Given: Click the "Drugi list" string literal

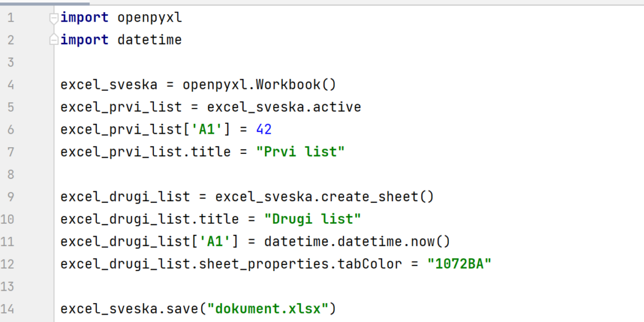Looking at the screenshot, I should pos(312,219).
